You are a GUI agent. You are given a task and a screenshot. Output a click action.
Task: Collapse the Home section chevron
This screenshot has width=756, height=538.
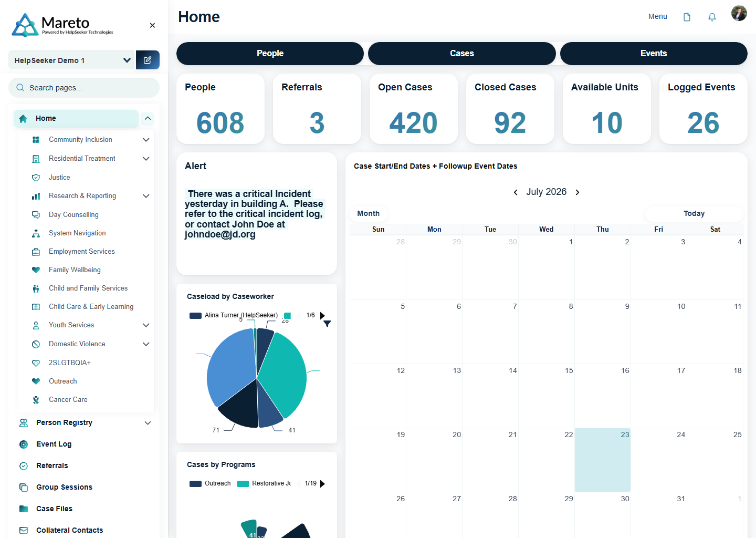coord(148,118)
